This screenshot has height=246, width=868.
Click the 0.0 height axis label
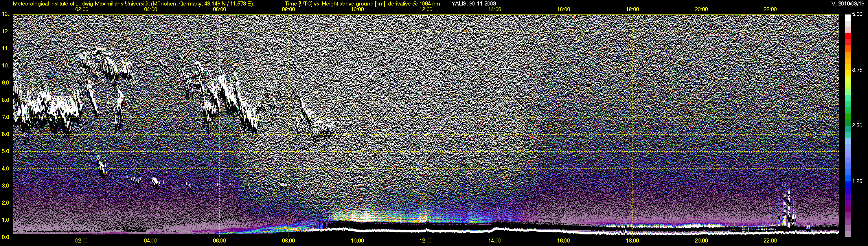[5, 237]
